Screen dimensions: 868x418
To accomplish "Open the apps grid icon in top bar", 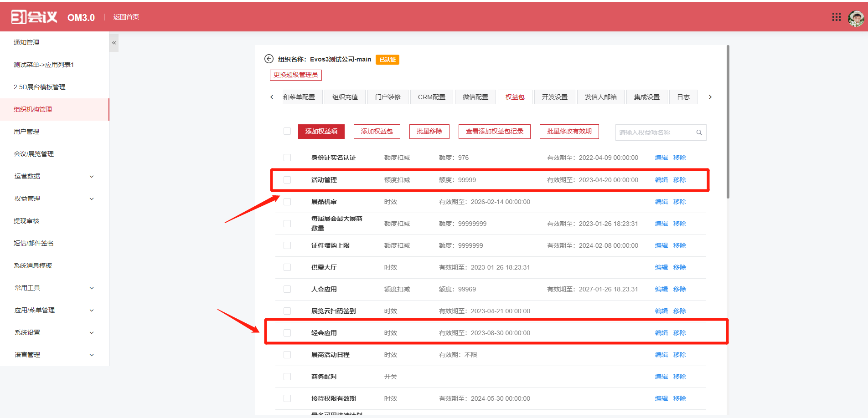I will pyautogui.click(x=836, y=17).
